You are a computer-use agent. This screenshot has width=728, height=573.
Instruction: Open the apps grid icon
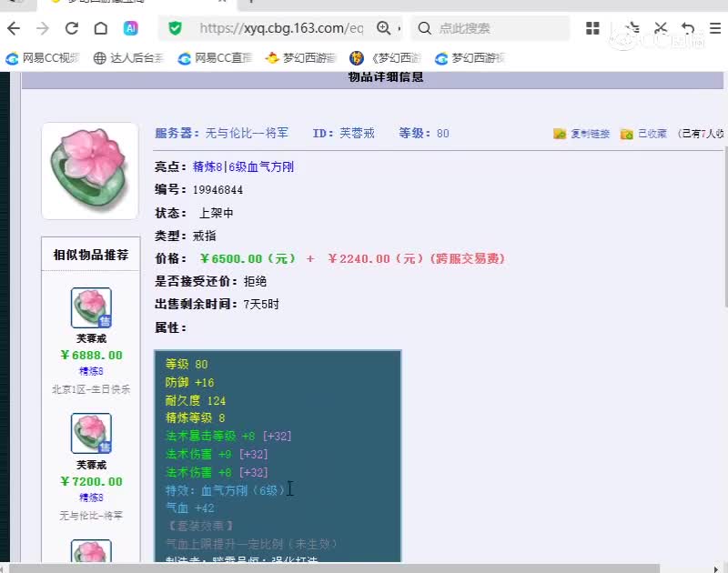[592, 28]
